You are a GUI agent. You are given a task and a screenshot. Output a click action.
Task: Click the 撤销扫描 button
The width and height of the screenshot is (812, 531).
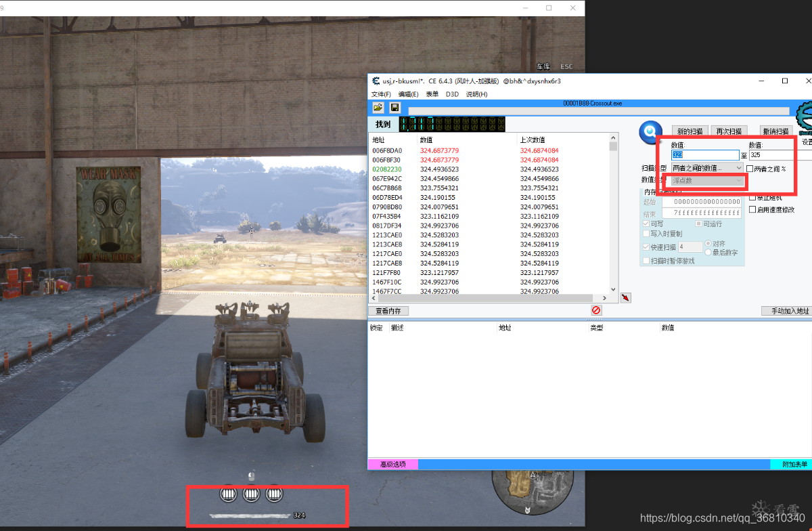tap(775, 131)
